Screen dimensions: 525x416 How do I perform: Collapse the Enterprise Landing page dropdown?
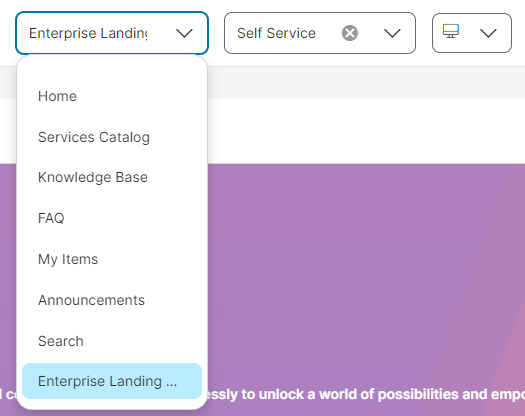click(x=184, y=33)
